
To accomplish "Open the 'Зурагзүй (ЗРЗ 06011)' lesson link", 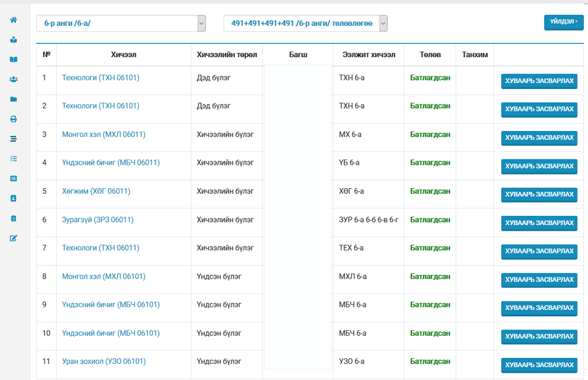I will coord(98,220).
